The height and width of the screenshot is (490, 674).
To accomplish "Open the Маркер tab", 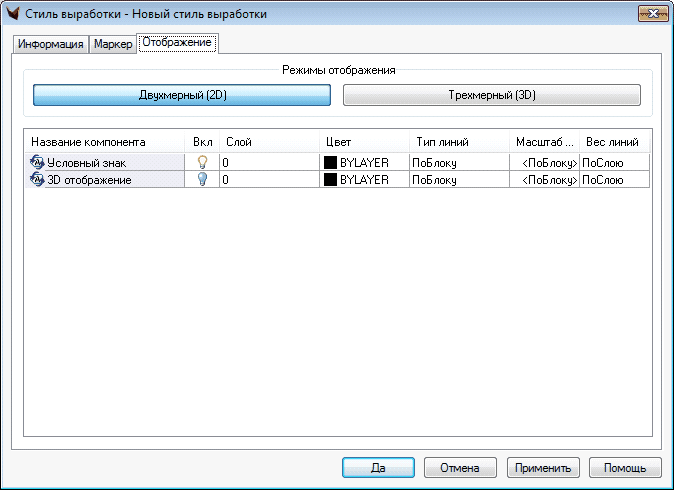I will point(112,45).
